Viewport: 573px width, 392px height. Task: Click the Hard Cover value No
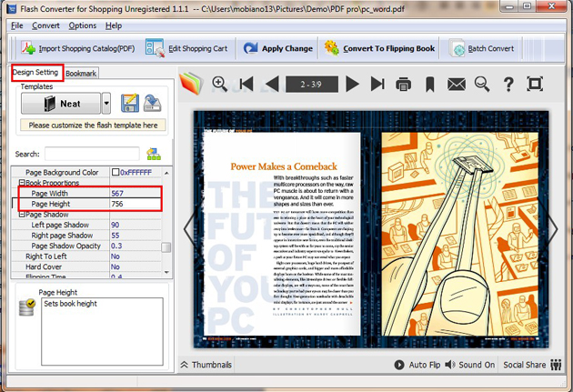pos(136,266)
